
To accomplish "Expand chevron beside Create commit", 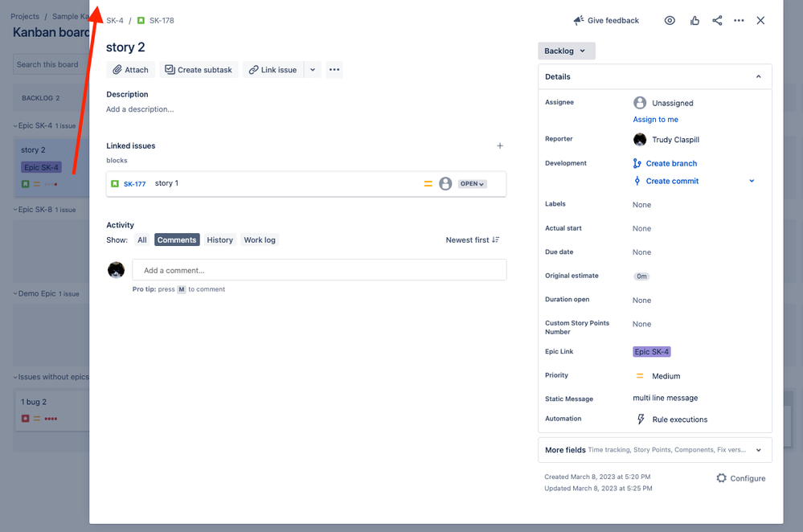I will (x=752, y=181).
